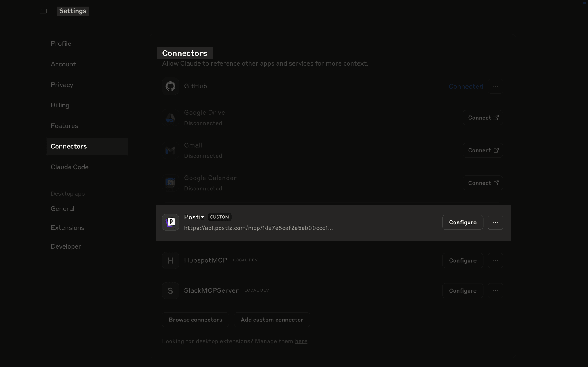The image size is (588, 367).
Task: Go to the Extensions section
Action: point(67,228)
